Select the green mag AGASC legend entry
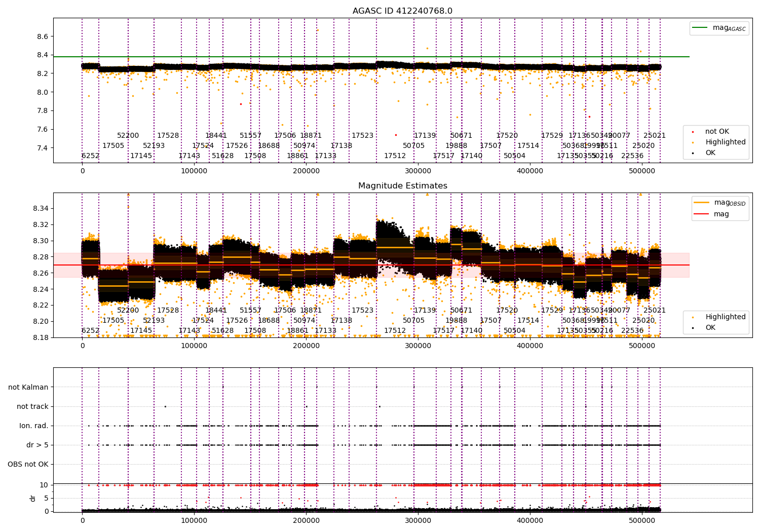Screen dimensions: 760x532 (x=719, y=28)
